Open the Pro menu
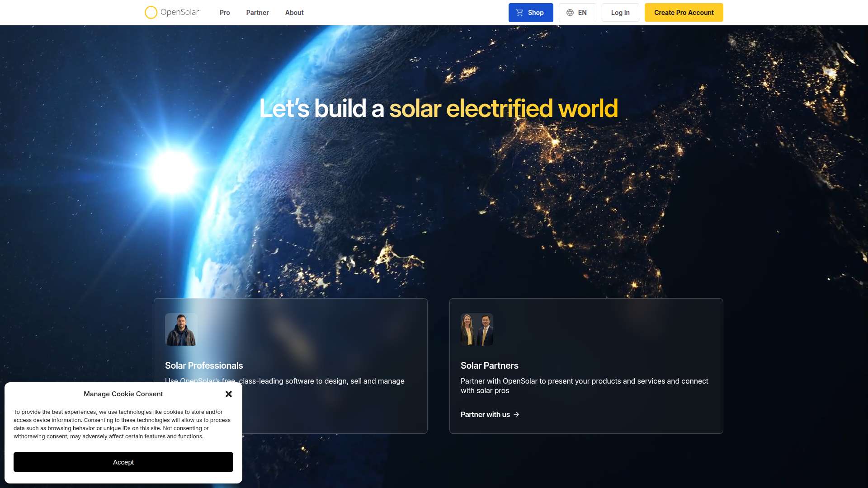Viewport: 868px width, 488px height. coord(225,13)
